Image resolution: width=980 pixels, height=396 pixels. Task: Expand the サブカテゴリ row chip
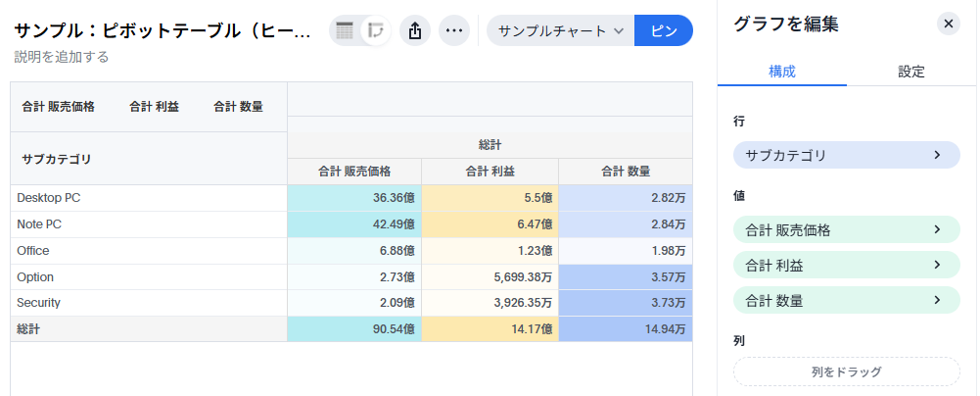(x=846, y=155)
